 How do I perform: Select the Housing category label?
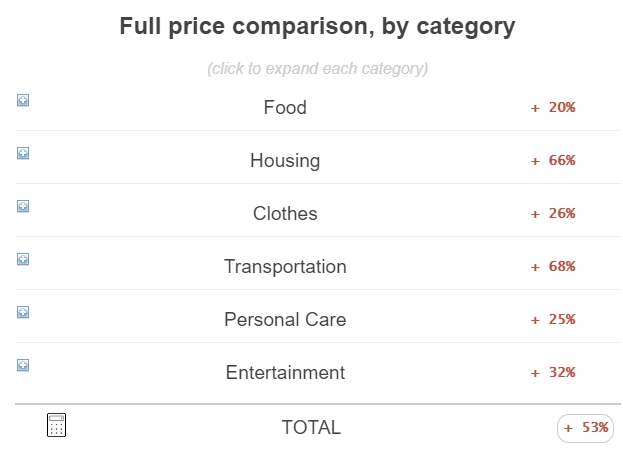[x=285, y=161]
